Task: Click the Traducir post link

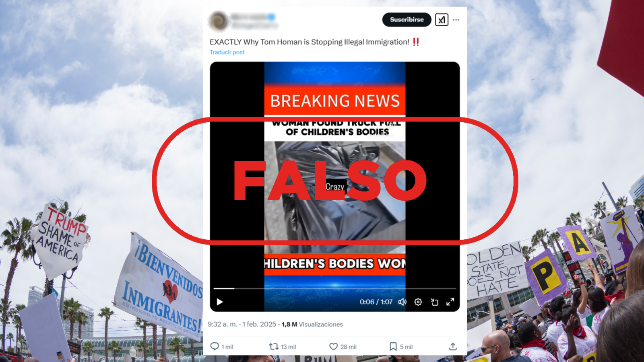Action: (x=227, y=52)
